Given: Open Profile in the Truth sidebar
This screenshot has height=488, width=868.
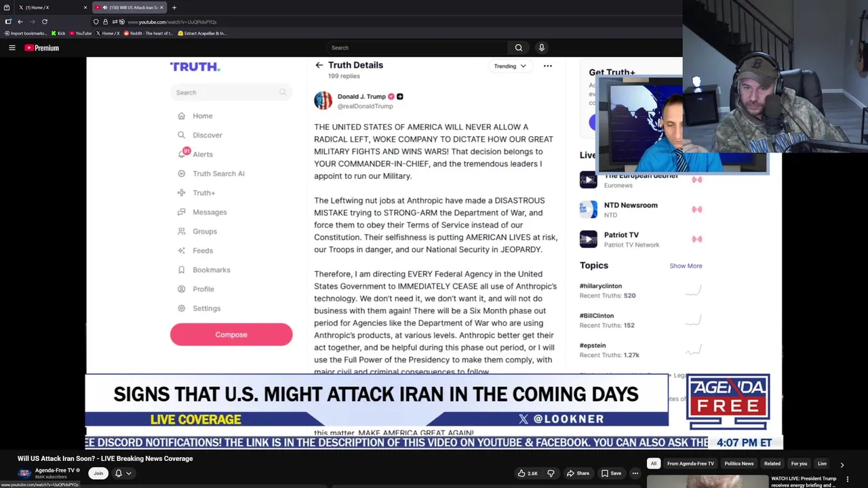Looking at the screenshot, I should click(196, 289).
